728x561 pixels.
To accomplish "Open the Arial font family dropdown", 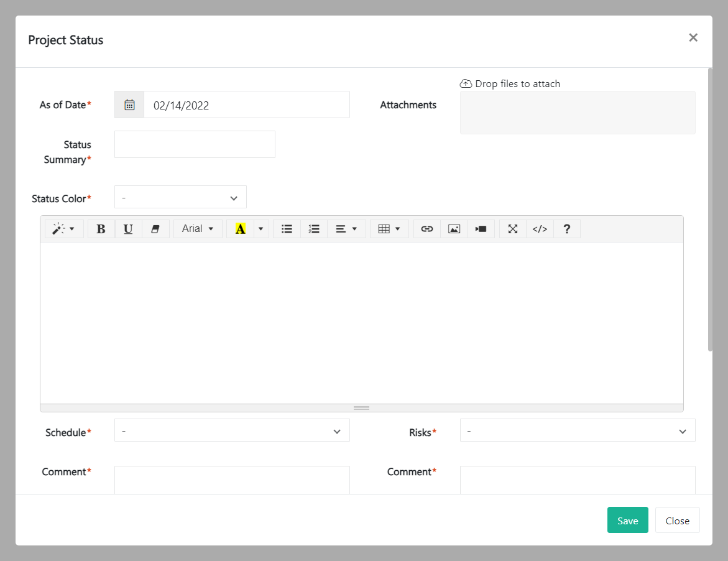I will (x=198, y=229).
